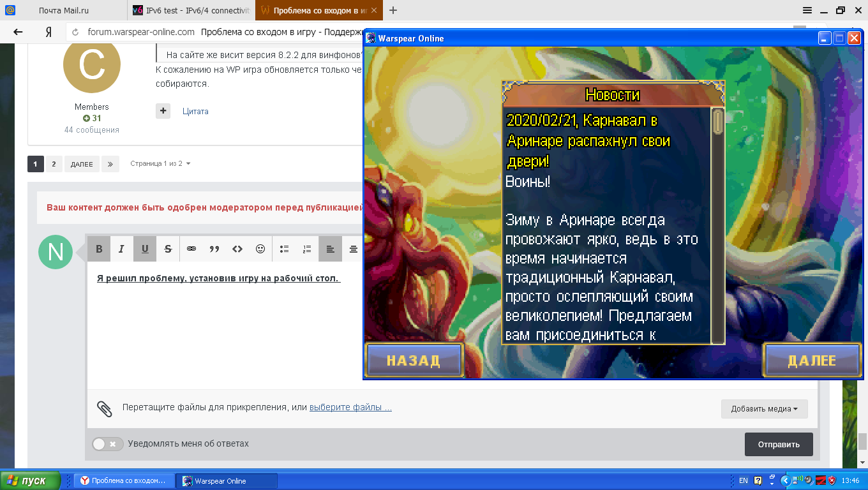Click the Warspear Online window title icon

click(371, 38)
